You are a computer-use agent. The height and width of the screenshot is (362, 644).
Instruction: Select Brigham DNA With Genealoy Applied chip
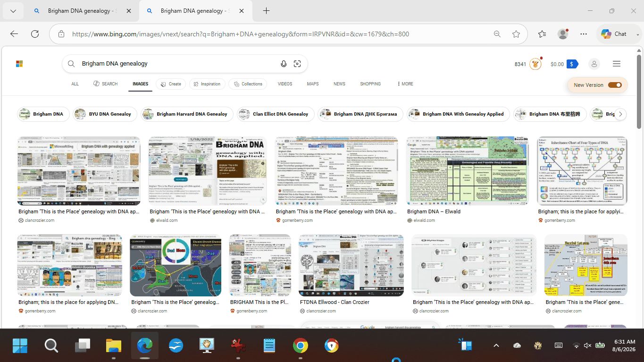[x=458, y=114]
